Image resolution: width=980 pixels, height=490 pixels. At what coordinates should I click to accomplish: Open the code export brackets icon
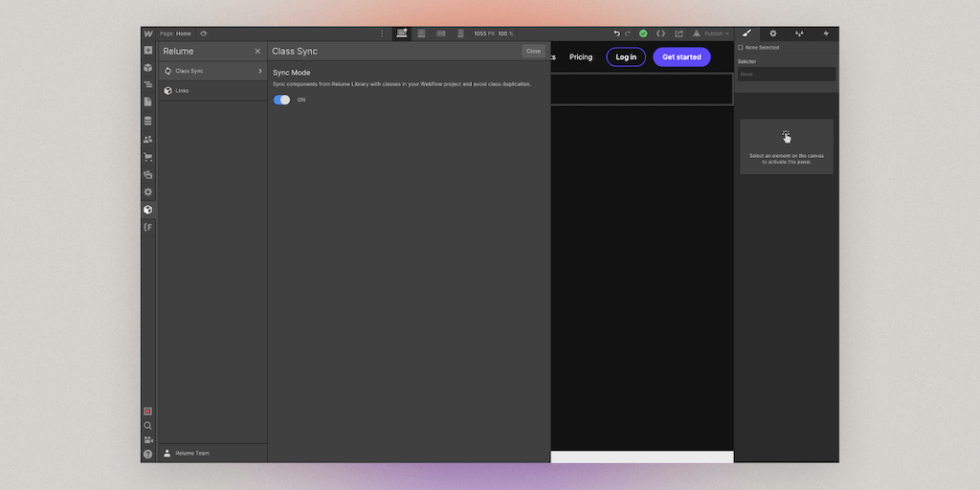(660, 33)
